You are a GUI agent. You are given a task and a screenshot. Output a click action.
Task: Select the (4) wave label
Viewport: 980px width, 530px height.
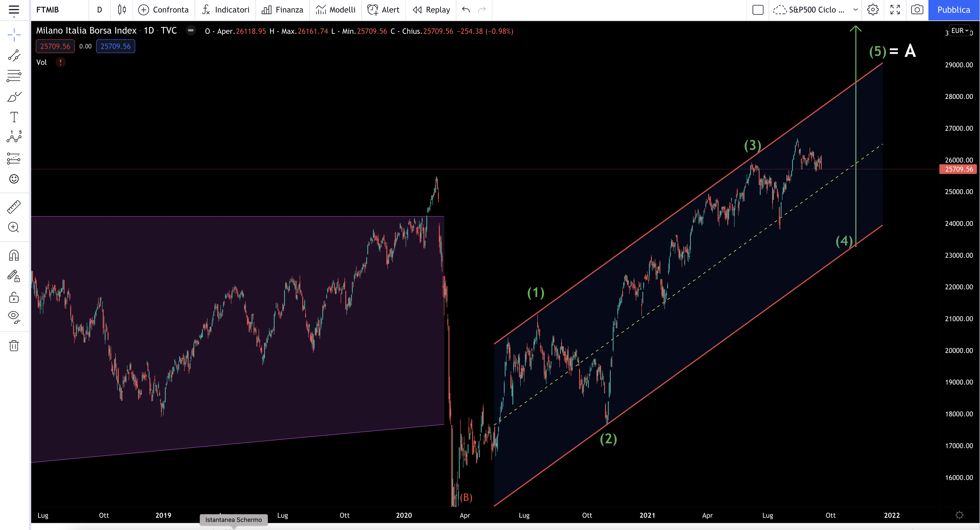pyautogui.click(x=844, y=241)
